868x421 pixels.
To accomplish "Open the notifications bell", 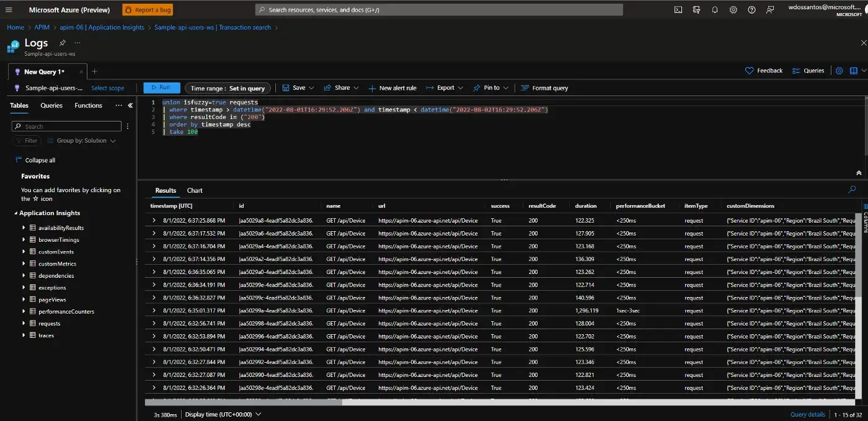I will (715, 10).
